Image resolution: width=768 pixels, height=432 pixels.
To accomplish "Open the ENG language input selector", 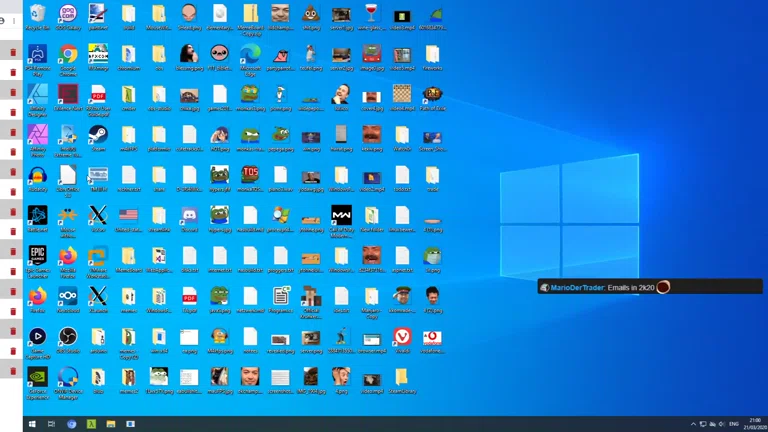I will pos(733,424).
